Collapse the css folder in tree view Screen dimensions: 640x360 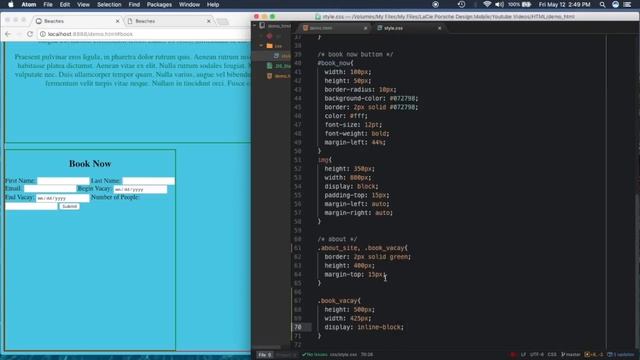click(261, 46)
